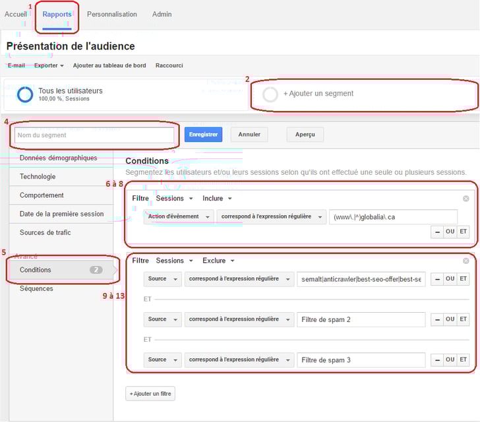The width and height of the screenshot is (480, 448).
Task: Add OU condition to the globalia.ca row
Action: pyautogui.click(x=450, y=232)
